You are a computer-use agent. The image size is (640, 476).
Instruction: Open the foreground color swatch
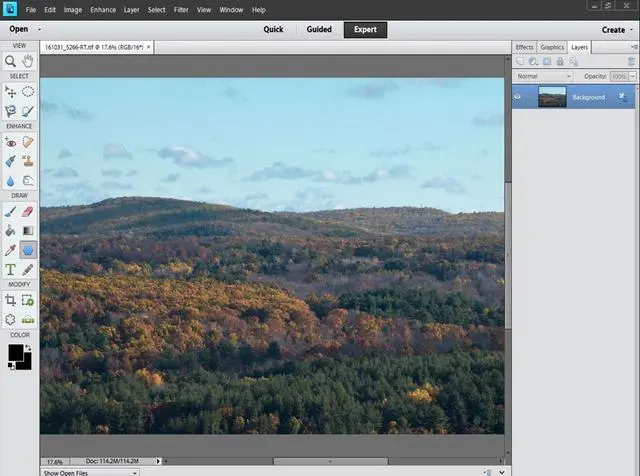[x=16, y=351]
